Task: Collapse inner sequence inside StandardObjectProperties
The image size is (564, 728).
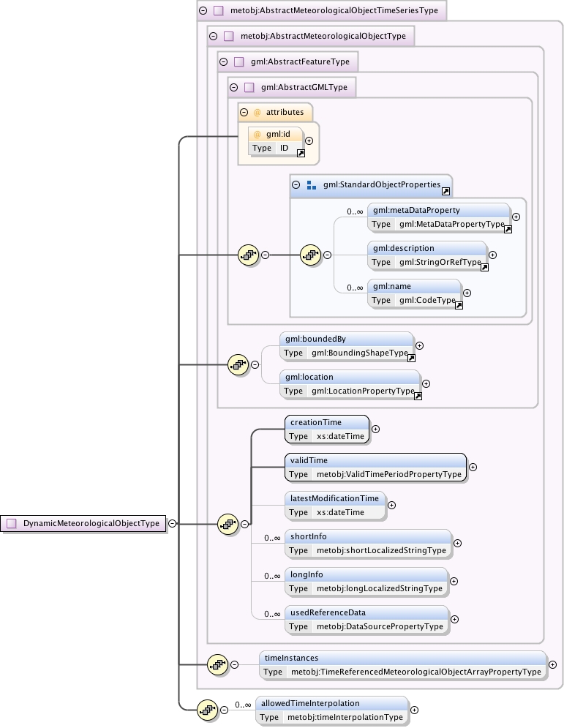Action: [x=327, y=255]
